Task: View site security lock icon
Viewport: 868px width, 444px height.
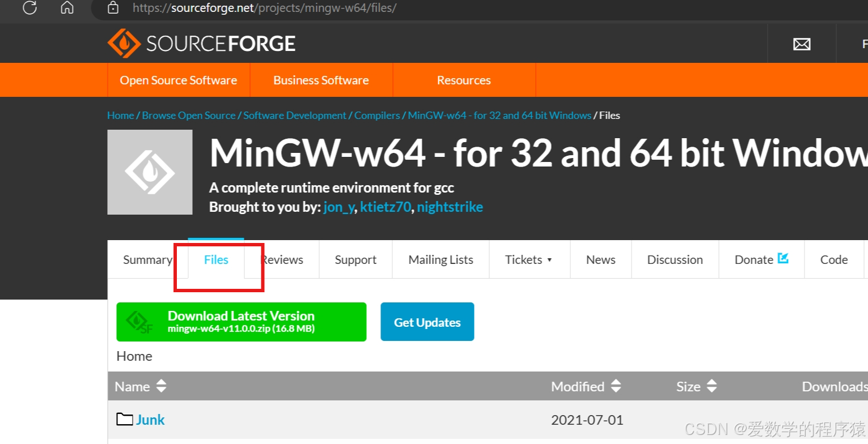Action: point(113,7)
